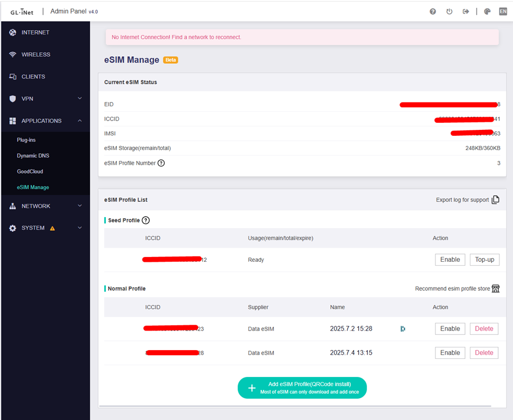Open the theme palette icon
Screen dimensions: 513x420
click(487, 11)
